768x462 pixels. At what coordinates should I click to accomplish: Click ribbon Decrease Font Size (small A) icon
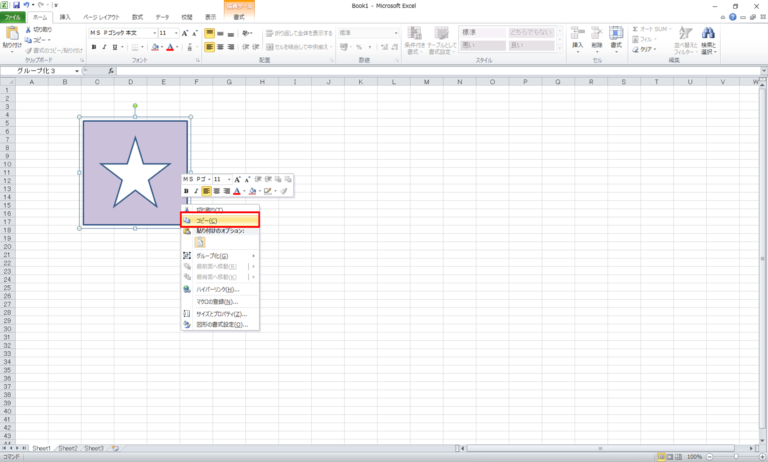(194, 33)
